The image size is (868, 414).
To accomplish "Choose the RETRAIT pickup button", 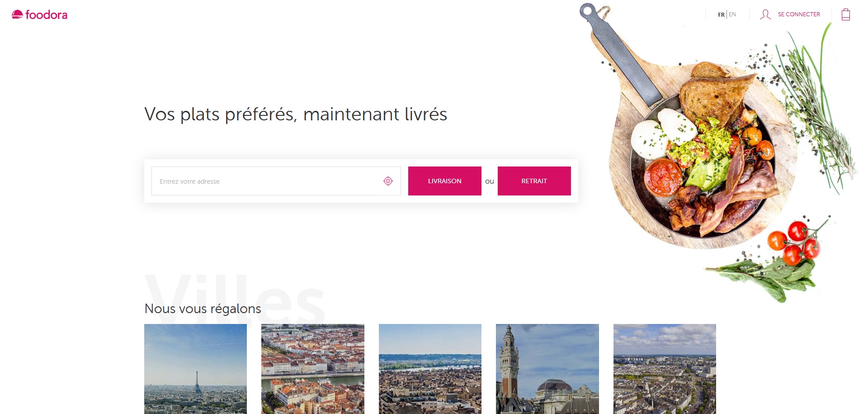I will (534, 181).
